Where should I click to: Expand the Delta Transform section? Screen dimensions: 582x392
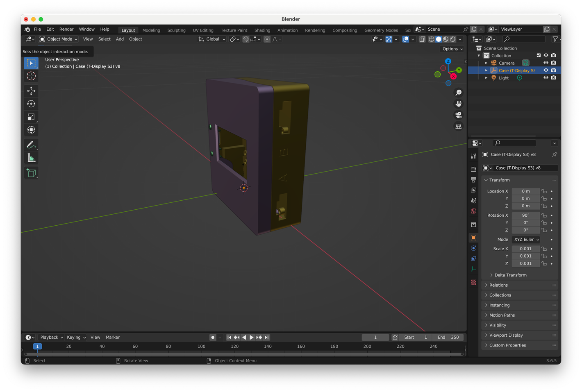510,275
